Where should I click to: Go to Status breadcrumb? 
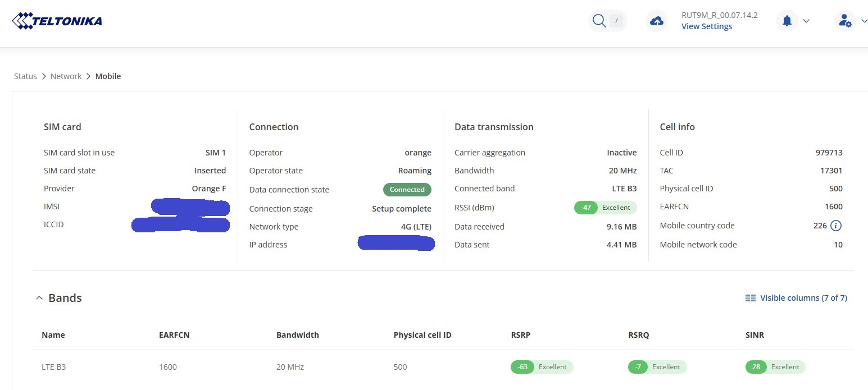click(25, 76)
